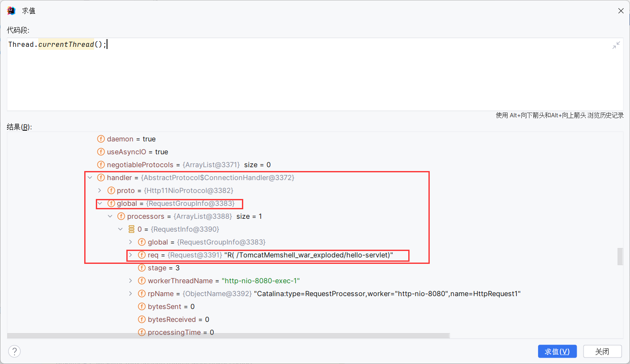Screen dimensions: 630x364
Task: Select the negotiableProtocols ArrayList@3371 row
Action: click(x=315, y=165)
